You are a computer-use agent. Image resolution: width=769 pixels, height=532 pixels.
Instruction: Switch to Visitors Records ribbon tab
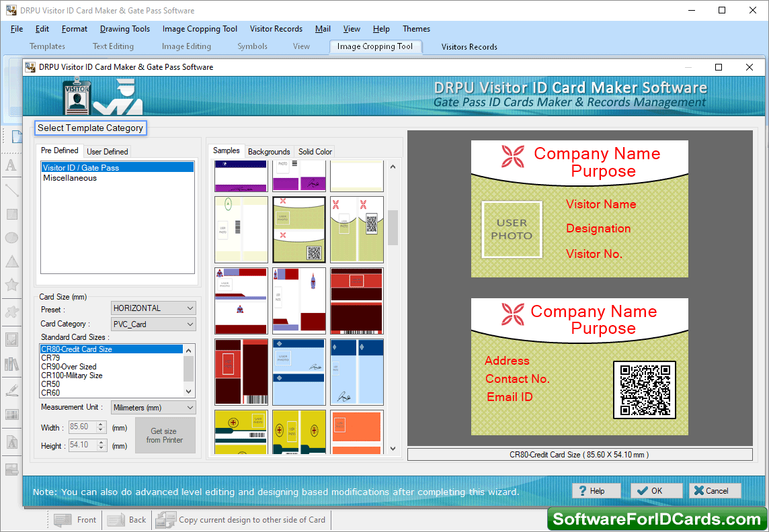point(469,47)
